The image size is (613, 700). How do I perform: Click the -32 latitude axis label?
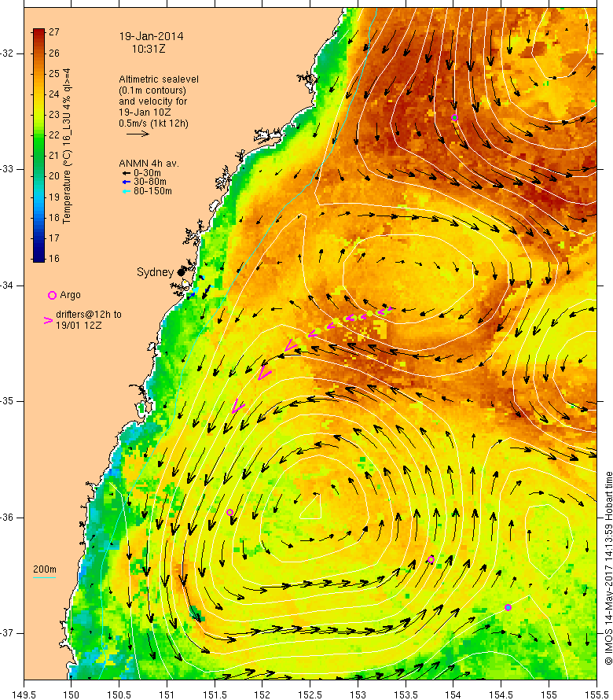coord(7,53)
